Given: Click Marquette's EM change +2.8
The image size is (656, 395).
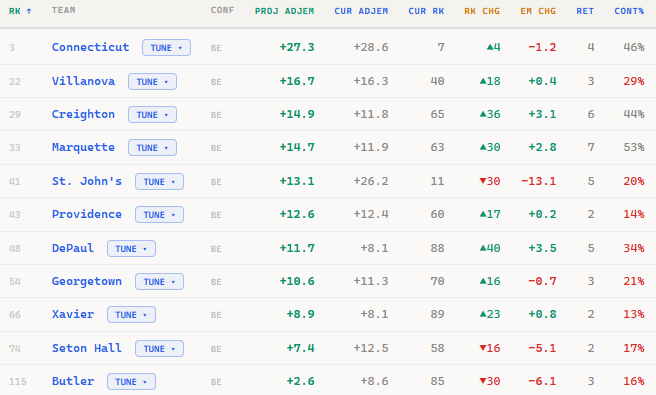Looking at the screenshot, I should pos(542,147).
